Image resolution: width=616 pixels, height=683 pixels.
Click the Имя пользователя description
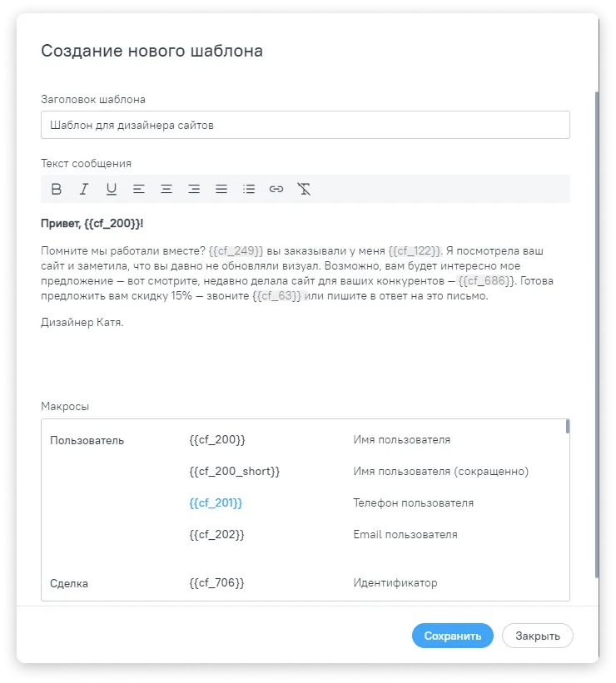point(401,440)
